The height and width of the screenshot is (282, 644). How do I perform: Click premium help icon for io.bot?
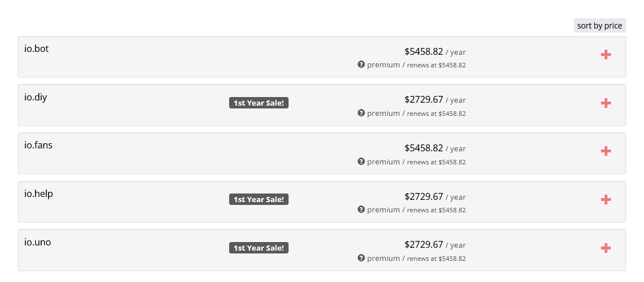(x=361, y=65)
